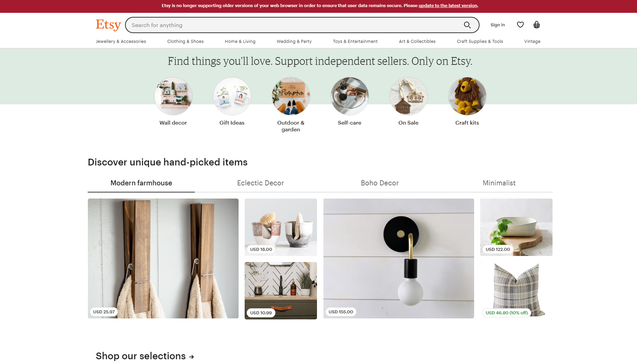Click the Sign in button
The height and width of the screenshot is (364, 637).
point(498,25)
